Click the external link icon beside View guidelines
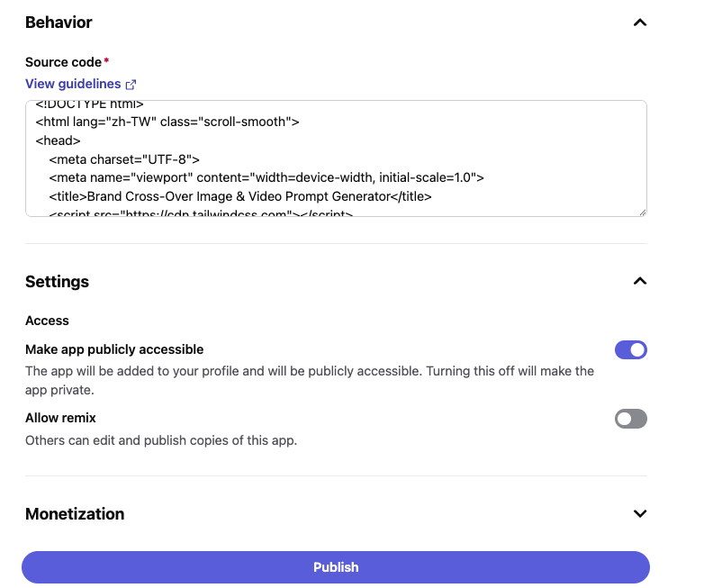This screenshot has height=588, width=722. tap(131, 85)
